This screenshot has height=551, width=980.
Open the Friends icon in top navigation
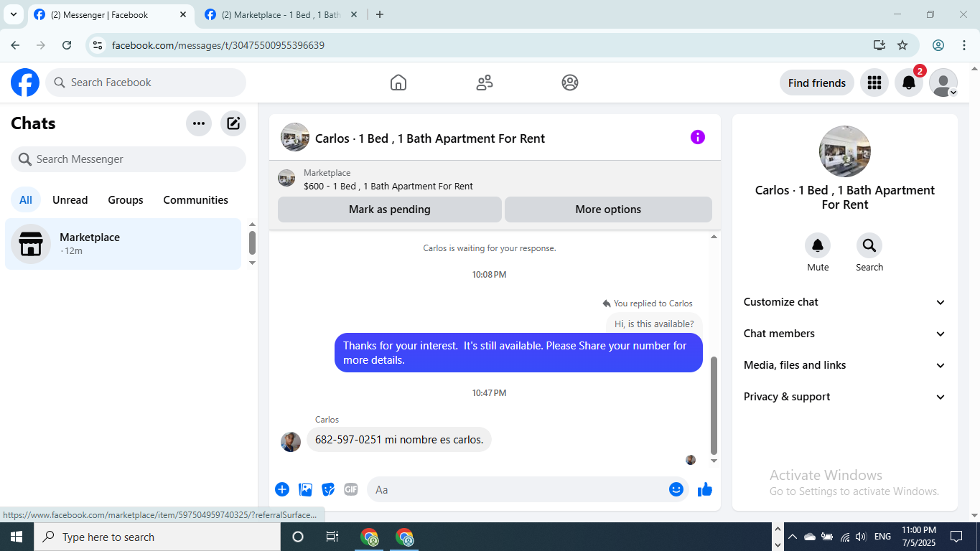coord(485,83)
